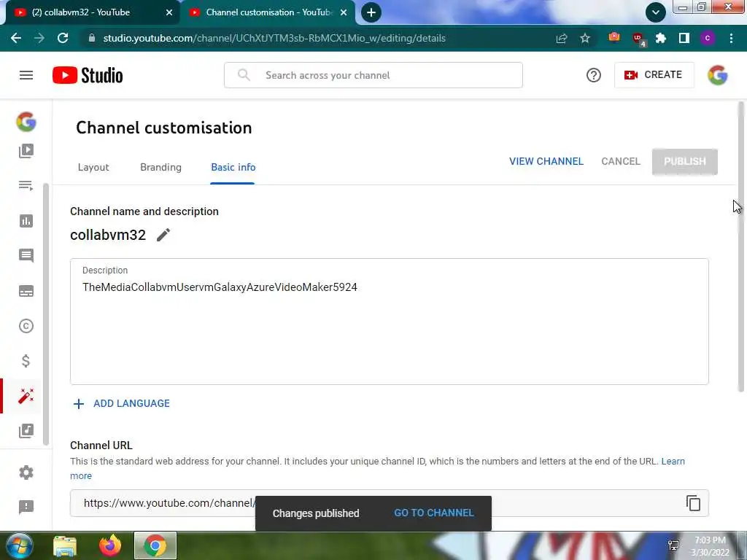Click the account avatar in Studio header

(718, 75)
